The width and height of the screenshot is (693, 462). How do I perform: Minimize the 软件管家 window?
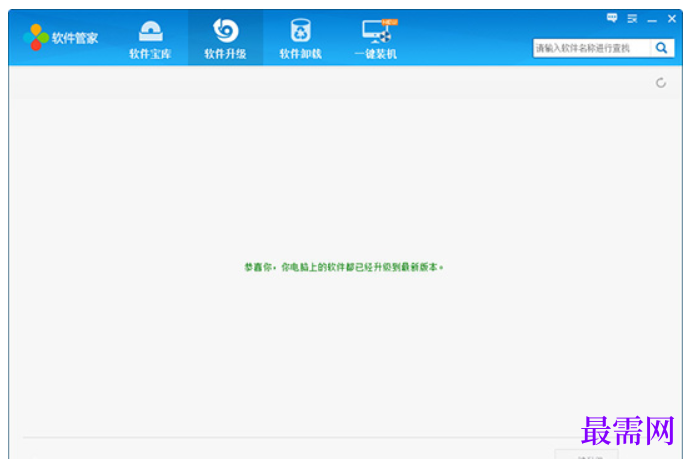click(x=652, y=19)
